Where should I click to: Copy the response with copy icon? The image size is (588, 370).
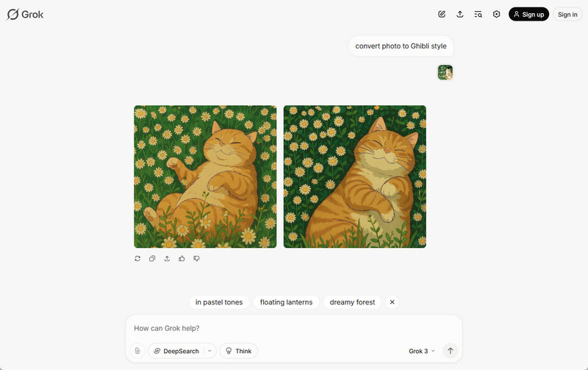coord(152,258)
